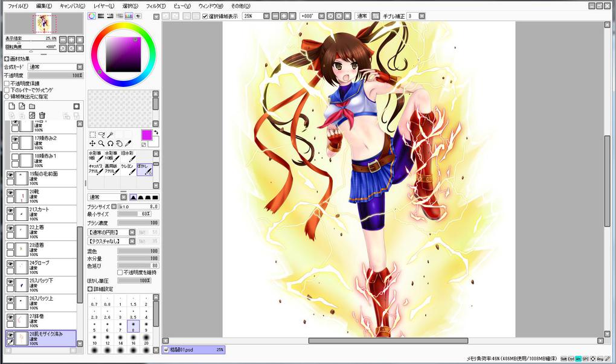Viewport: 616px width, 364px height.
Task: Open the 合成モード blend mode dropdown
Action: click(56, 67)
